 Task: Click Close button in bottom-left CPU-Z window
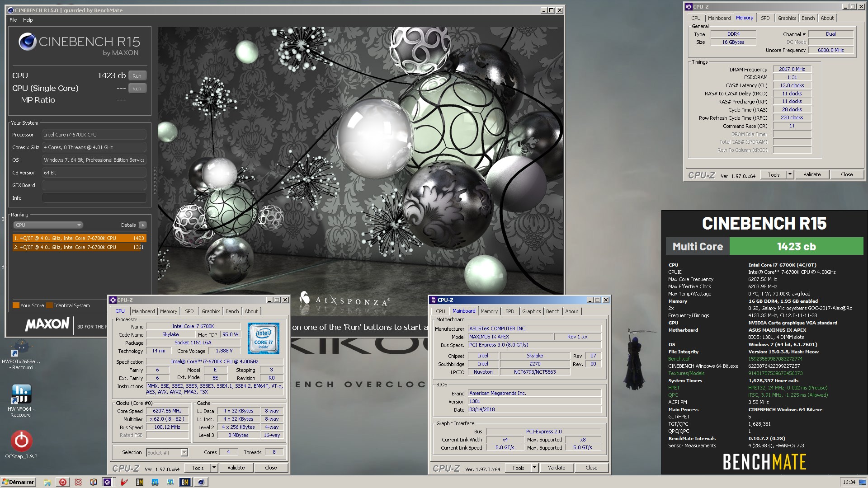[271, 468]
